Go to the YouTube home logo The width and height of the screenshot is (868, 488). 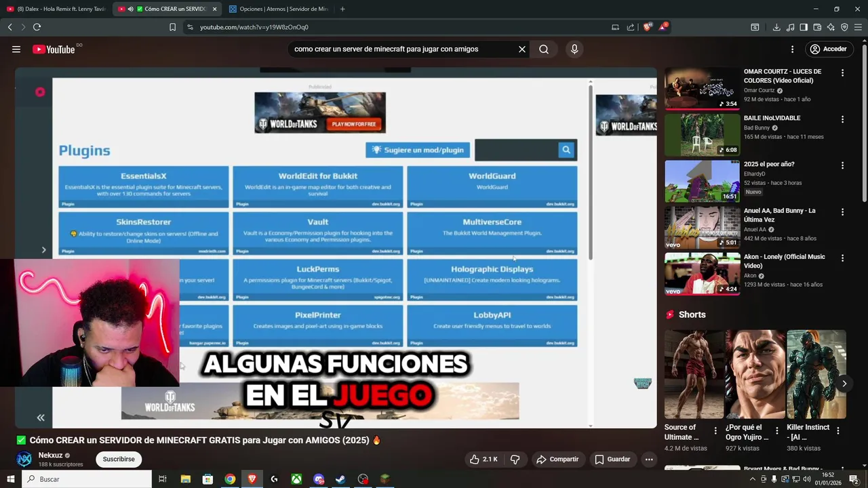pos(54,49)
